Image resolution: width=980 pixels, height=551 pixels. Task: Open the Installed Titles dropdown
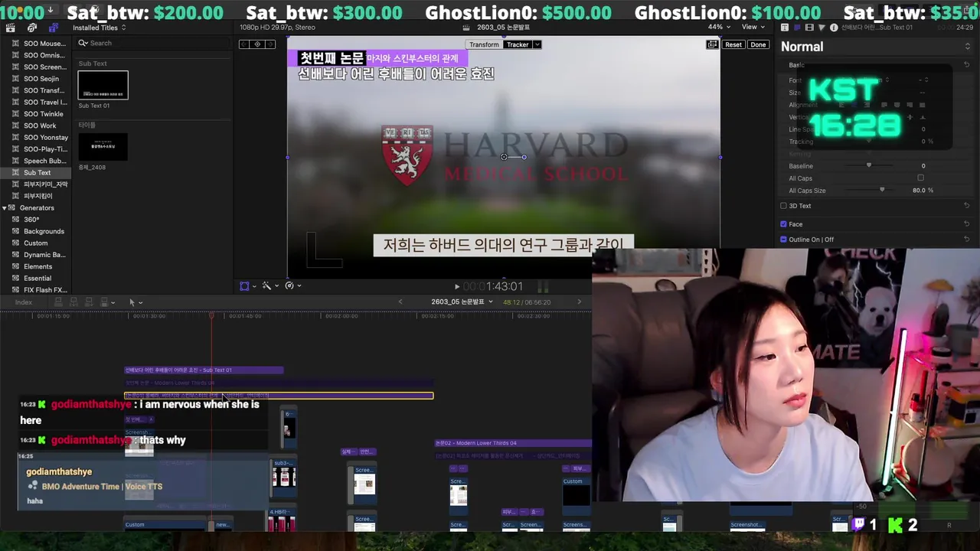(100, 28)
